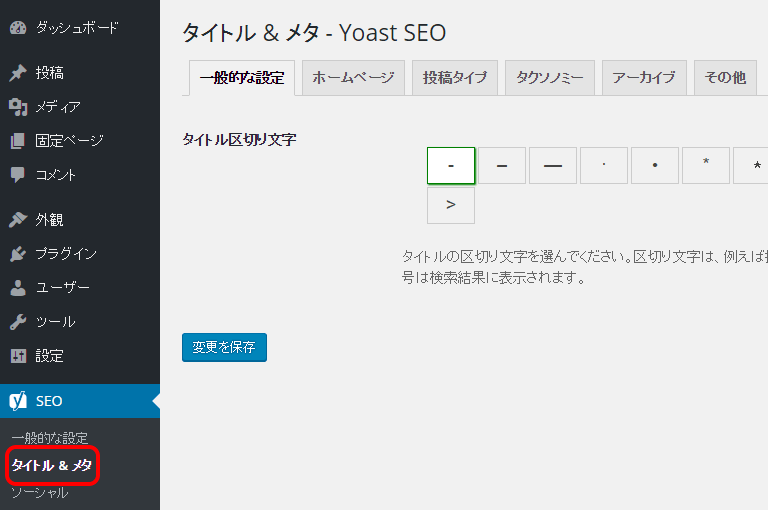Switch to ホームページ tab
The width and height of the screenshot is (768, 510).
(353, 77)
